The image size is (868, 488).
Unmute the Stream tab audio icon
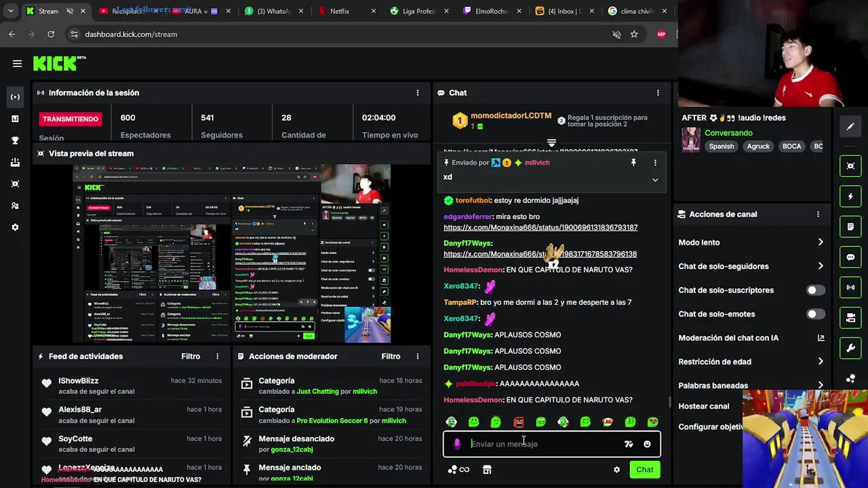(x=70, y=11)
